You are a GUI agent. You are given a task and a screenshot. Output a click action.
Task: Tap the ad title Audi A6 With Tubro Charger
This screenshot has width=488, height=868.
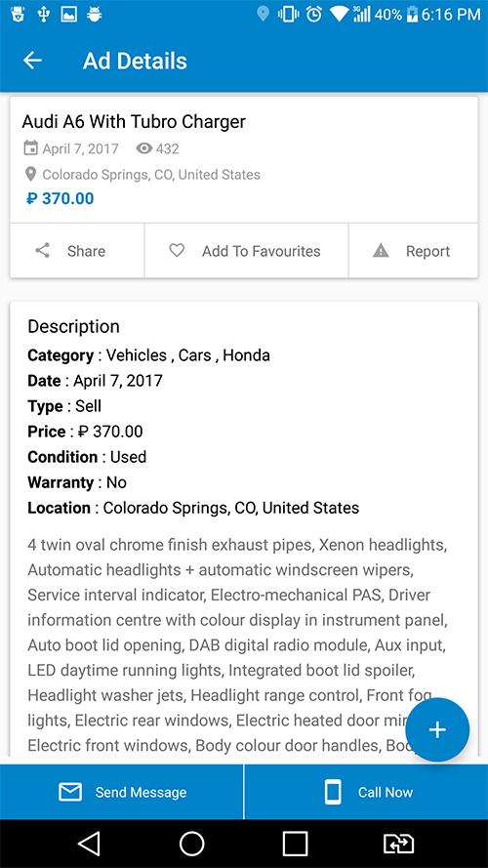click(x=134, y=121)
